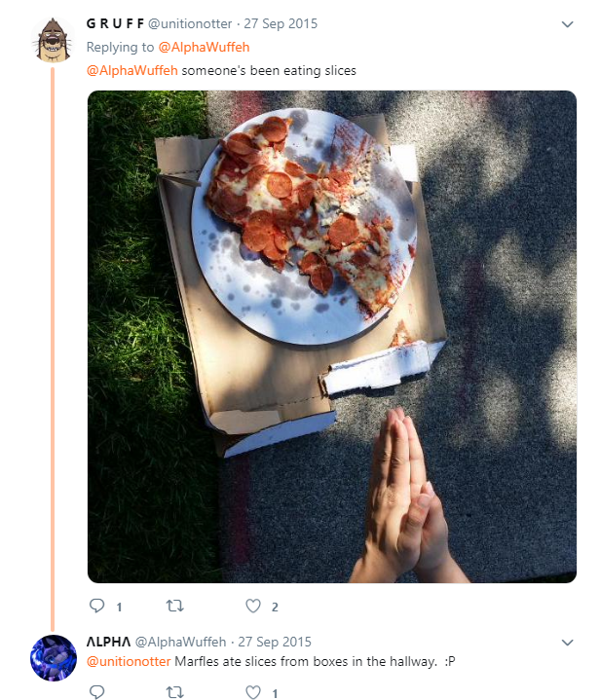The image size is (600, 700).
Task: Open ALPHA's blue wolf avatar
Action: 54,659
